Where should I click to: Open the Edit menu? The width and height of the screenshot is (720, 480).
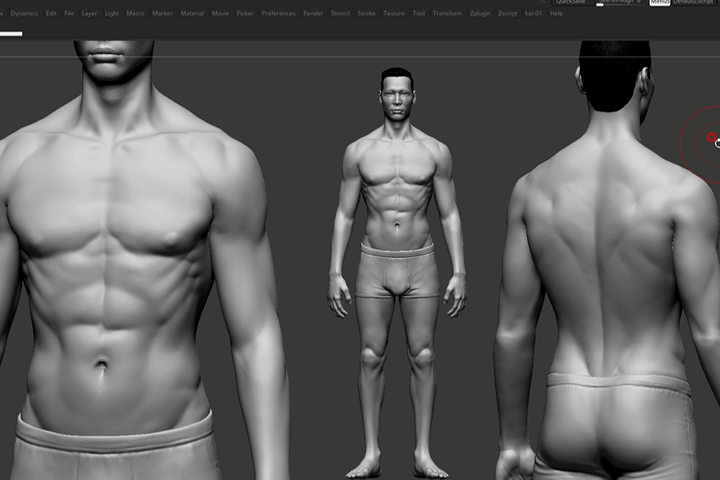click(x=51, y=13)
